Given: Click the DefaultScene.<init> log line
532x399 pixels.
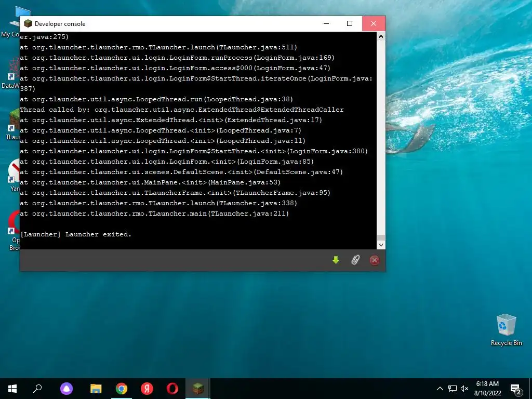Looking at the screenshot, I should 181,172.
